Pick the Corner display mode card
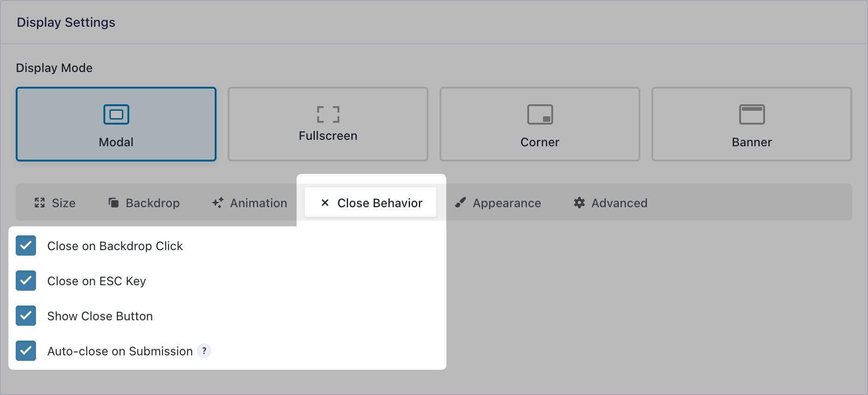The width and height of the screenshot is (868, 395). tap(540, 124)
